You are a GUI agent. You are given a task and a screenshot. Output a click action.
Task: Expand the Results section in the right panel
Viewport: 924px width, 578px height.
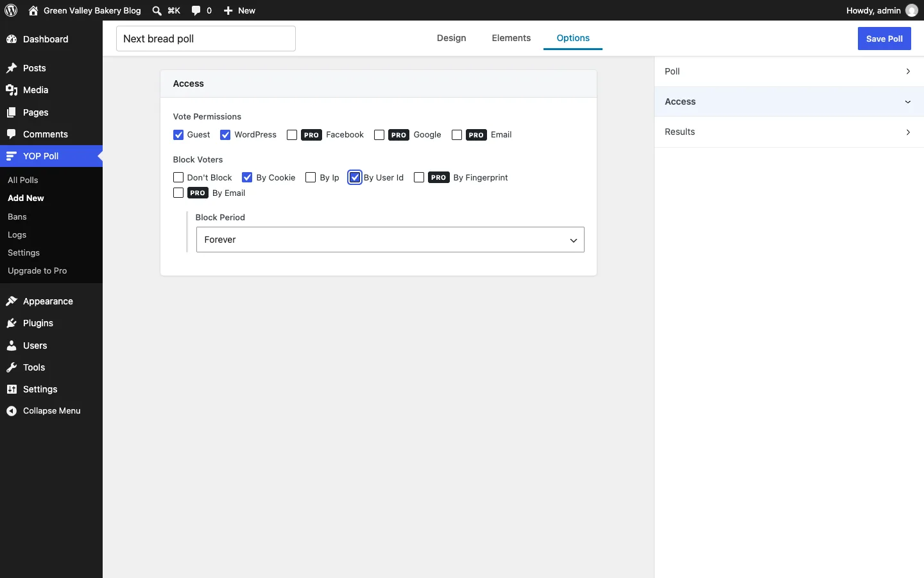[789, 132]
